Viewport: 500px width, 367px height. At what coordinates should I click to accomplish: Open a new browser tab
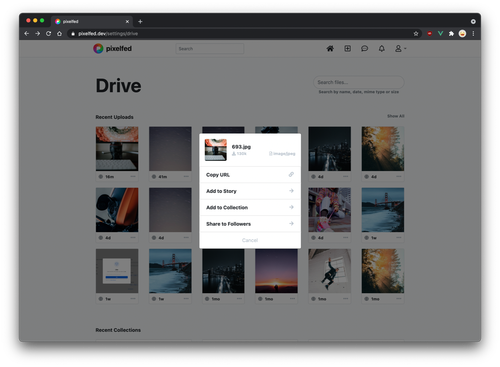(140, 21)
